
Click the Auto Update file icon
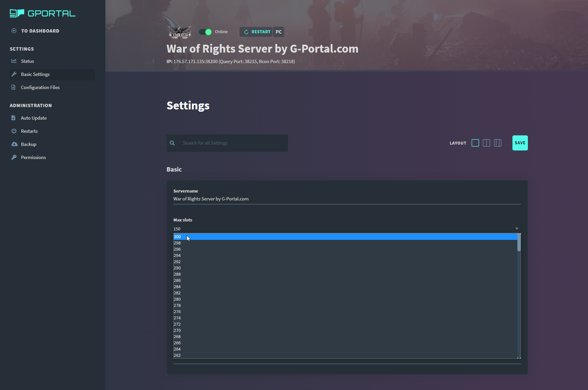[13, 118]
